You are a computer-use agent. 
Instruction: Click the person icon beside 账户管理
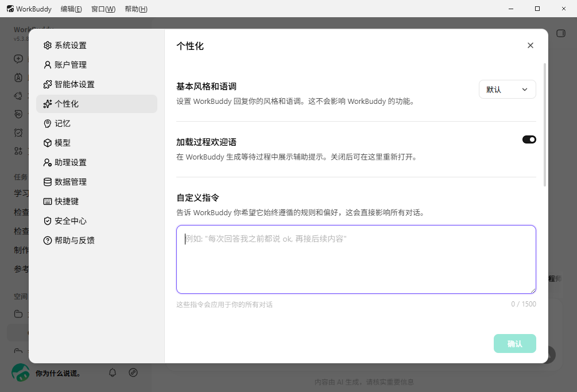[x=48, y=65]
